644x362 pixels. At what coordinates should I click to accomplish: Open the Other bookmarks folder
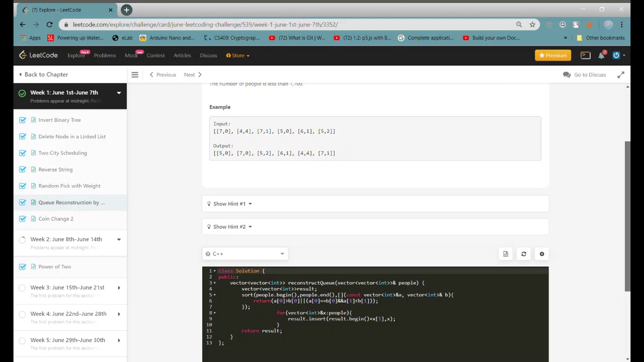click(x=600, y=38)
